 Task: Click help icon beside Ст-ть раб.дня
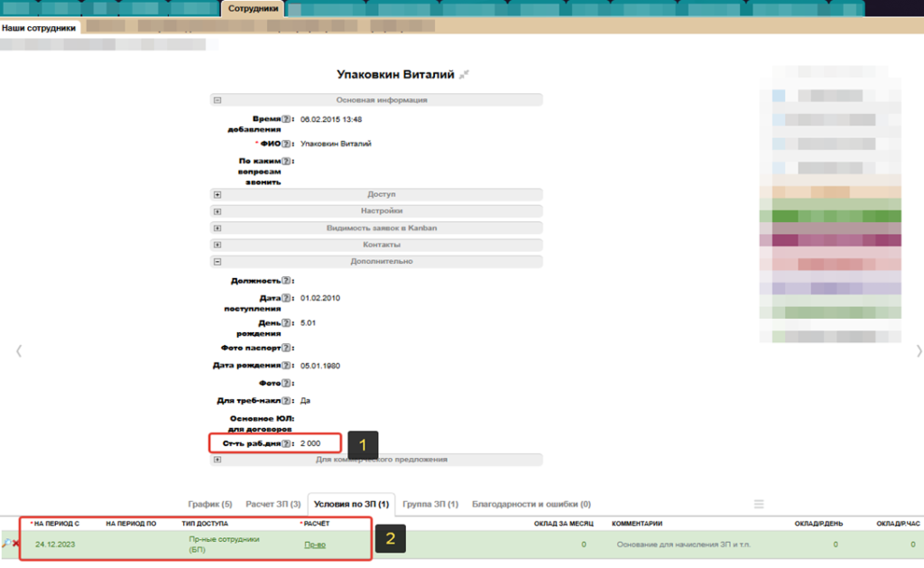pos(286,443)
